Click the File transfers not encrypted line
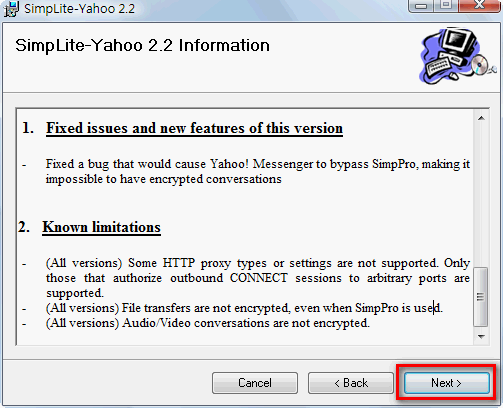Viewport: 503px width, 408px height. click(x=244, y=308)
